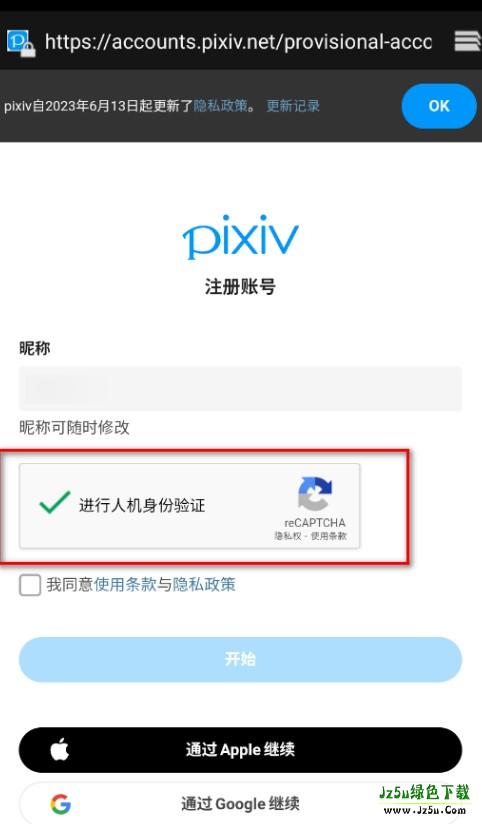Click the URL address bar
This screenshot has width=482, height=824.
click(x=238, y=42)
